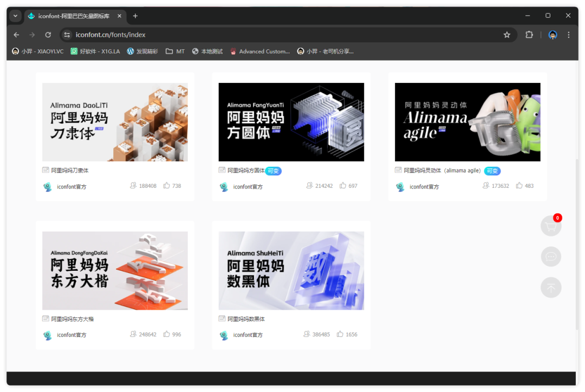Click iconfont官方 avatar on 阿里妈妈数黑体 card
This screenshot has width=585, height=392.
coord(224,335)
